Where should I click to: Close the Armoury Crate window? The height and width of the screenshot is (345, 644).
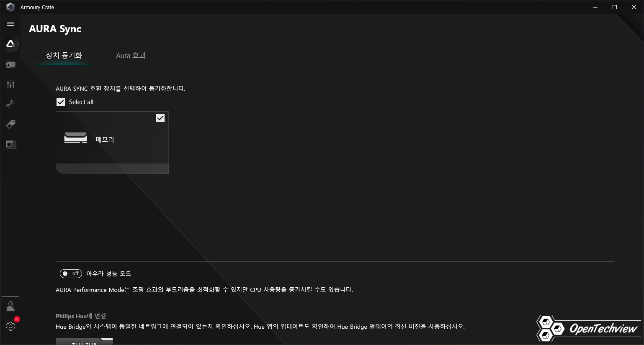(x=634, y=7)
